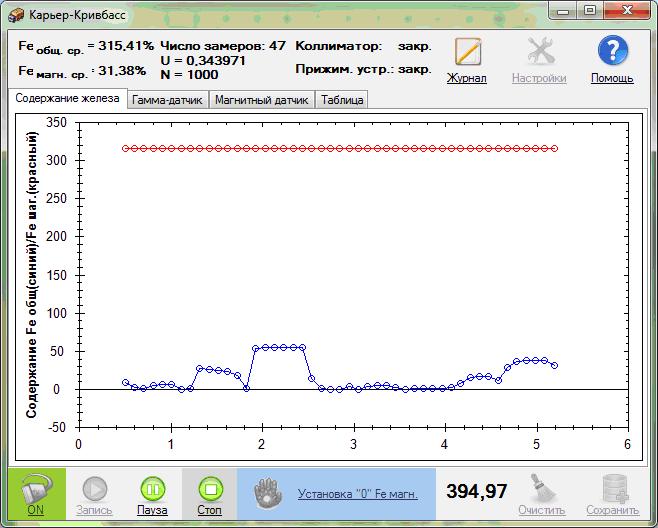Click the Запись play icon
Viewport: 658px width, 528px height.
click(95, 489)
